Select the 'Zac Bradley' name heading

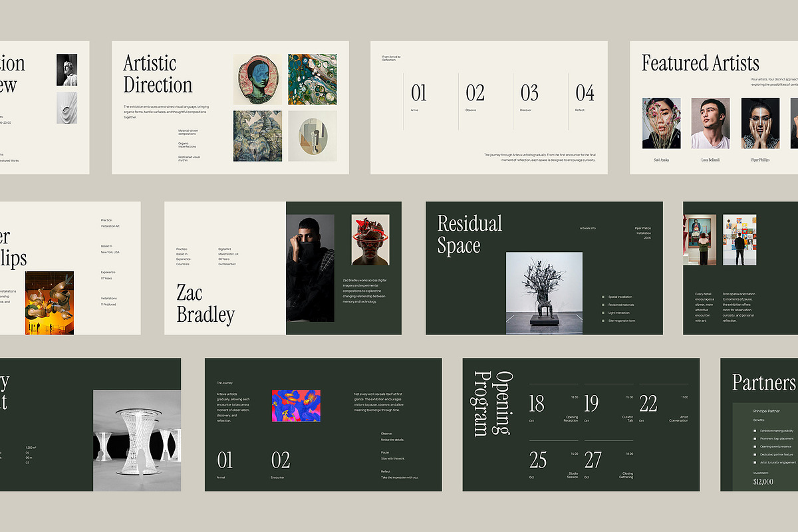click(x=205, y=303)
